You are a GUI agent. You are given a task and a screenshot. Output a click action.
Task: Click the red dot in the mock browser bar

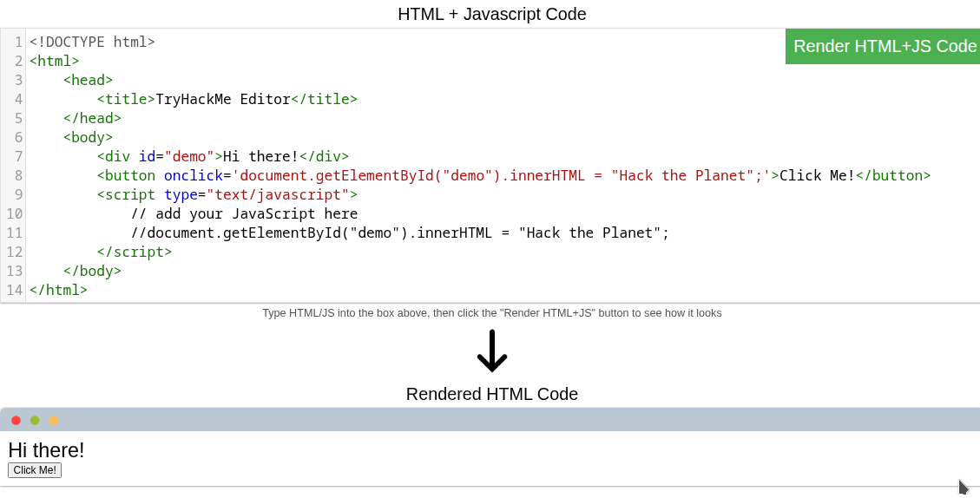point(16,420)
